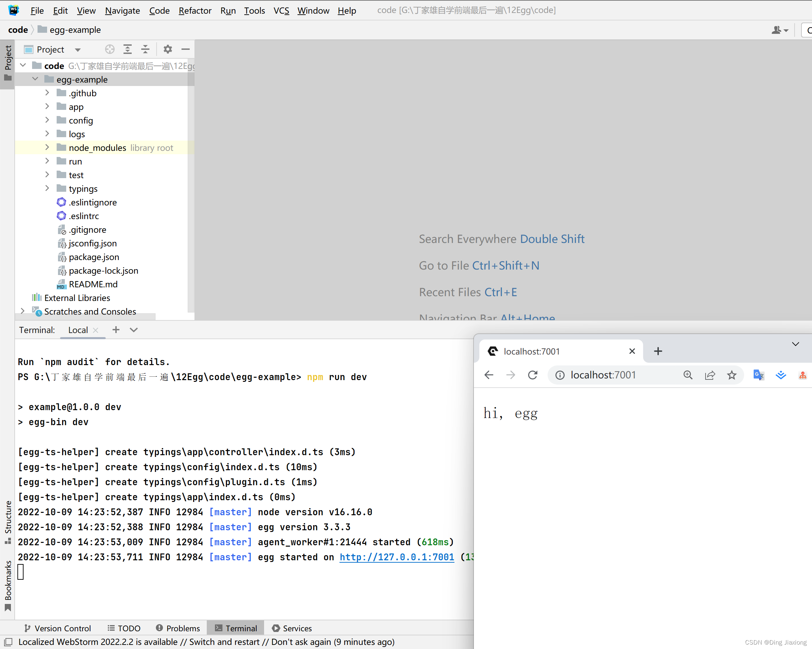Expand the .github folder
This screenshot has height=649, width=812.
click(47, 93)
